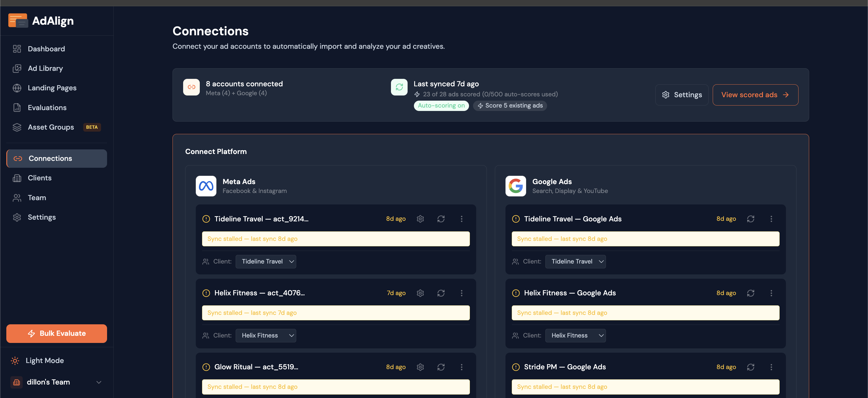Click Sync stalled banner for Stride PM Google Ads
This screenshot has height=398, width=868.
tap(645, 387)
